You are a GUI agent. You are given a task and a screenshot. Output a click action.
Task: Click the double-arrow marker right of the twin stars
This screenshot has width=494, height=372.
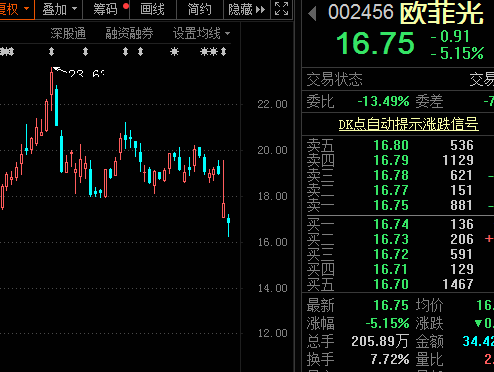click(223, 52)
